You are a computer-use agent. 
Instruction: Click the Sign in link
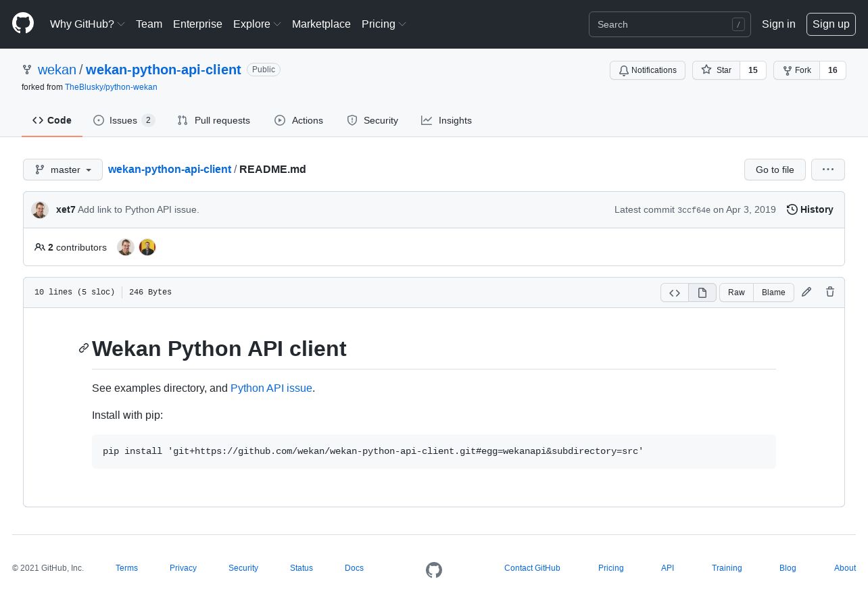[x=778, y=24]
